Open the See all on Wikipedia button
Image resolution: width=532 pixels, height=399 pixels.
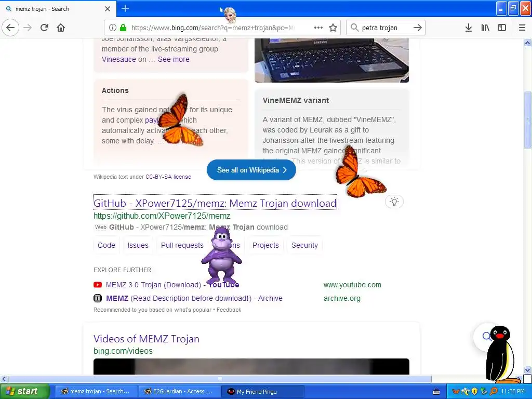click(x=251, y=170)
